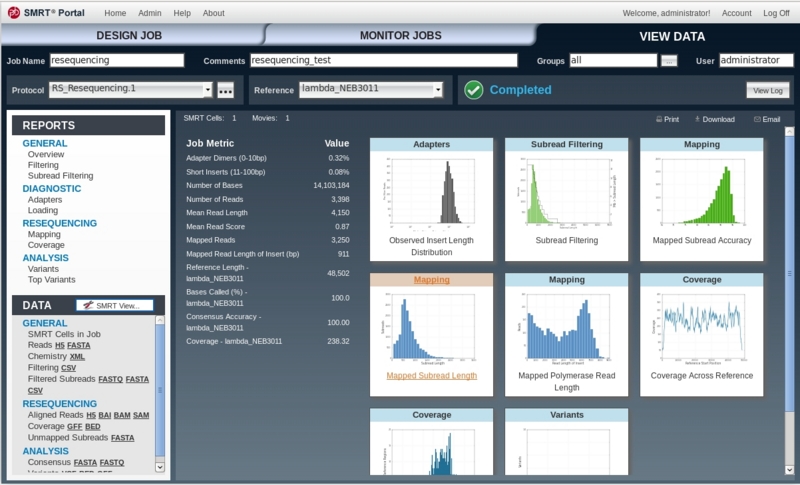Click the User input field
800x485 pixels.
click(x=756, y=60)
